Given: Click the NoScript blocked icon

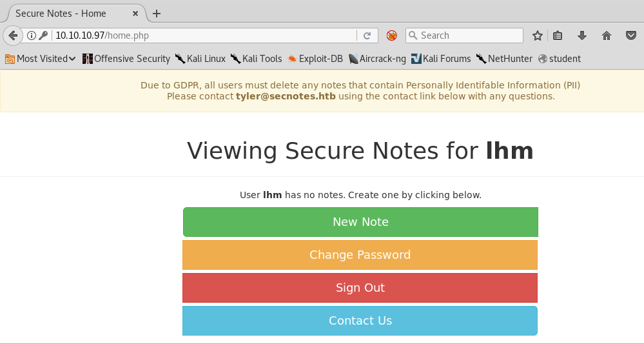Looking at the screenshot, I should [391, 35].
